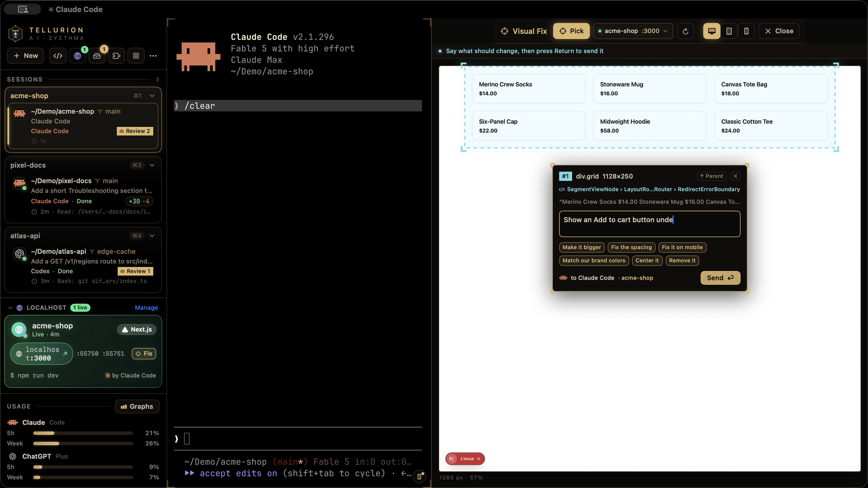The image size is (868, 488).
Task: Open the Review 1 badge on atlas-api session
Action: click(135, 271)
